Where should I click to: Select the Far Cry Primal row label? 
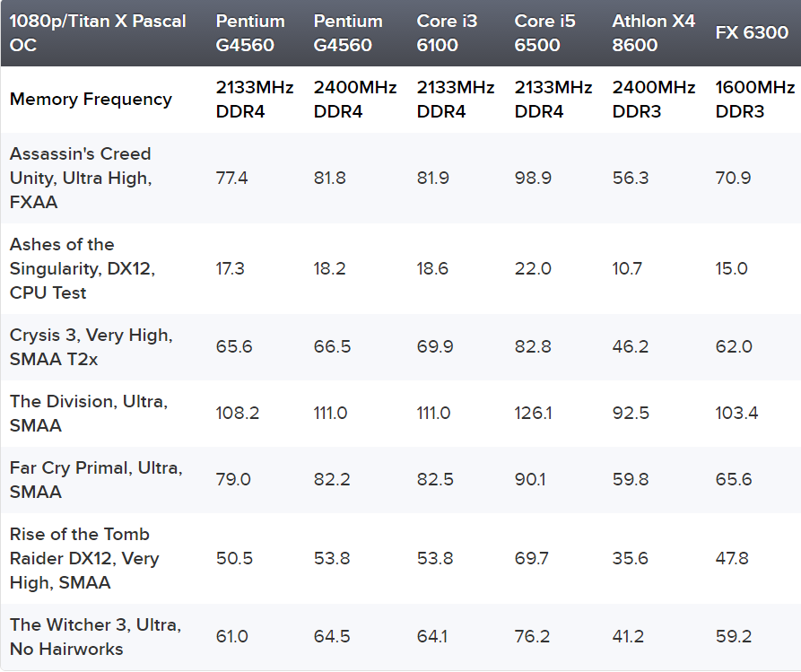(x=96, y=479)
